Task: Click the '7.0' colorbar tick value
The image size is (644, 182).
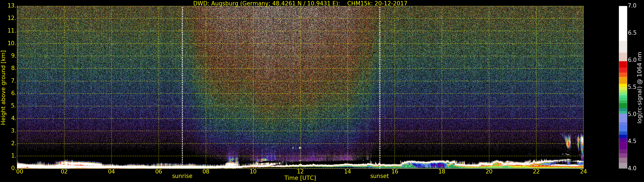Action: (x=632, y=6)
